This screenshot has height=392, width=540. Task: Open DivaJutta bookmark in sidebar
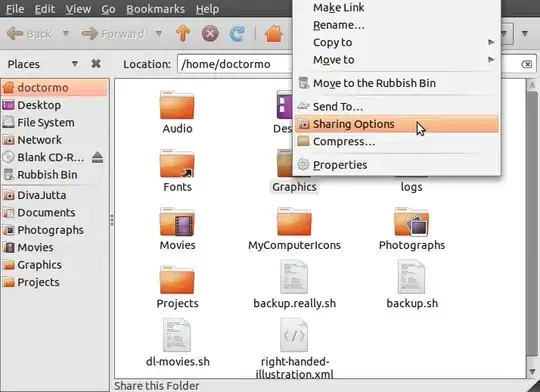click(x=54, y=195)
